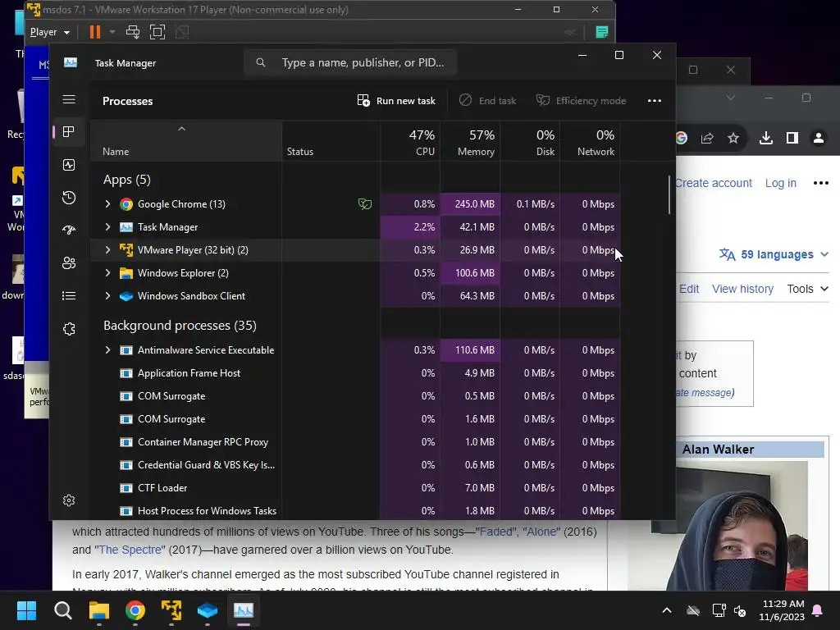This screenshot has height=630, width=840.
Task: Open Wikipedia View history tab
Action: (x=742, y=290)
